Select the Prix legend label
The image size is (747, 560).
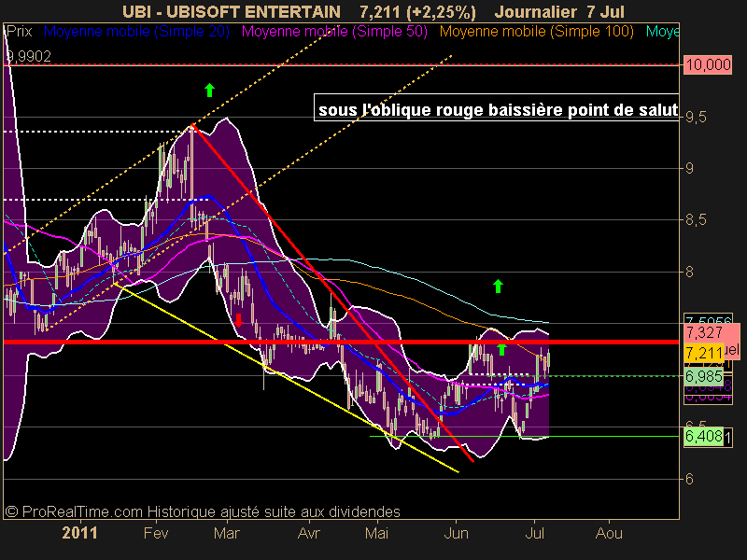(20, 32)
